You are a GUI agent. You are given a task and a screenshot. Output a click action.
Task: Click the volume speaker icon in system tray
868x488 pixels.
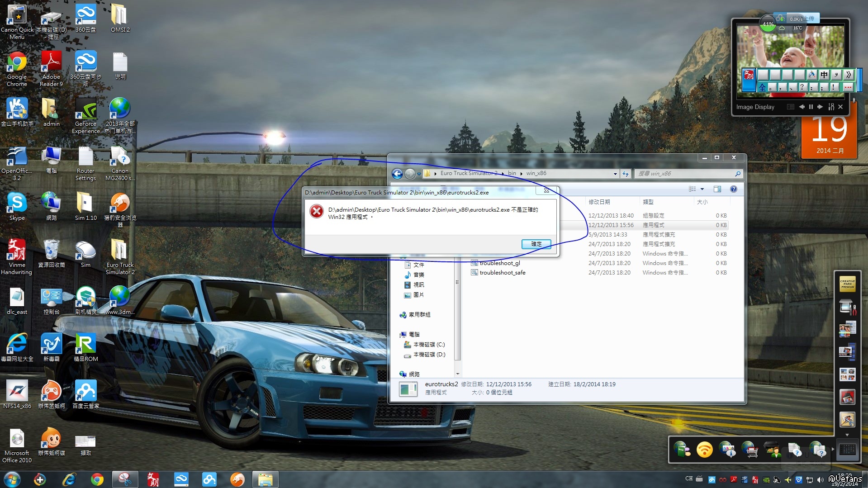tap(821, 479)
